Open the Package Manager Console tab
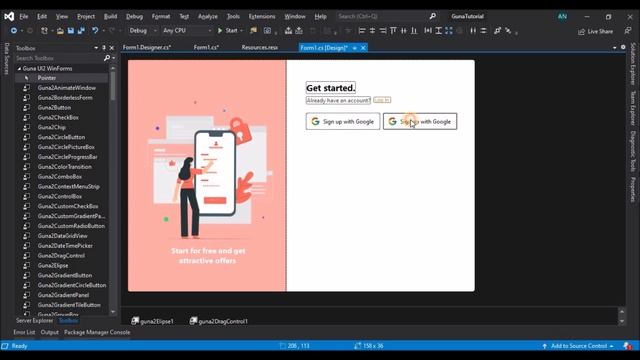The height and width of the screenshot is (360, 640). click(x=97, y=332)
